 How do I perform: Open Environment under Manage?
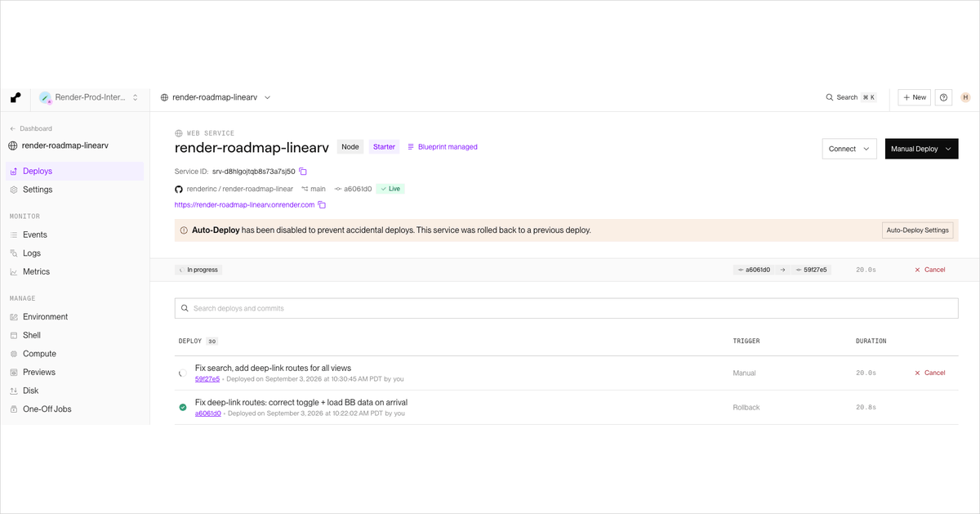coord(75,317)
